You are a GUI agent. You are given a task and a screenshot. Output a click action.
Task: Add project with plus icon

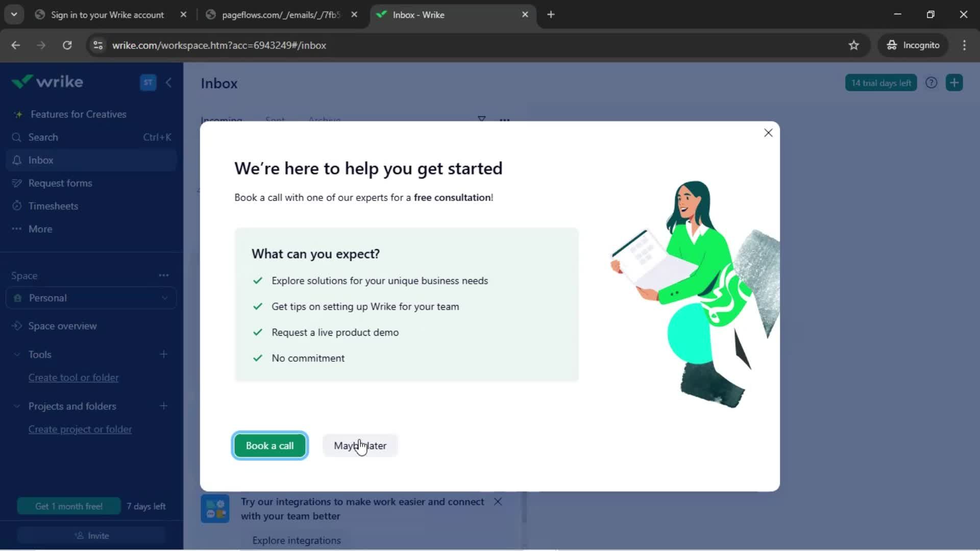(x=163, y=406)
